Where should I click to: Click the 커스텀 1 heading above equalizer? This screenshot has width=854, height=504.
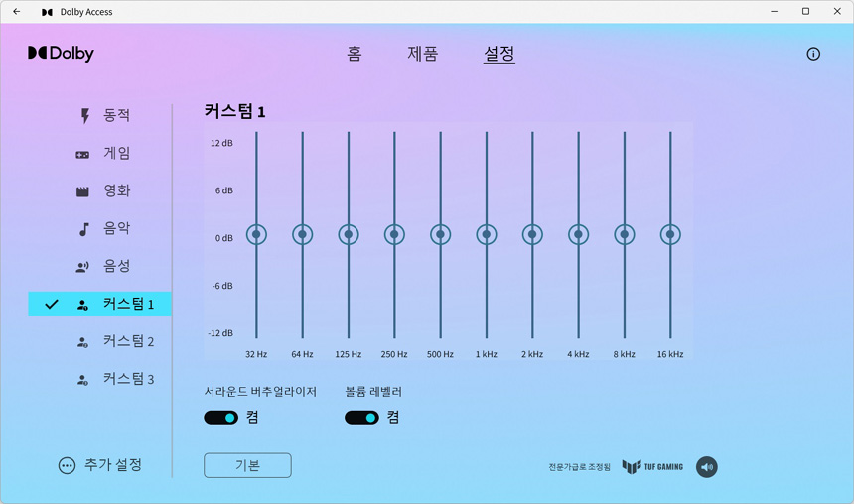tap(234, 111)
